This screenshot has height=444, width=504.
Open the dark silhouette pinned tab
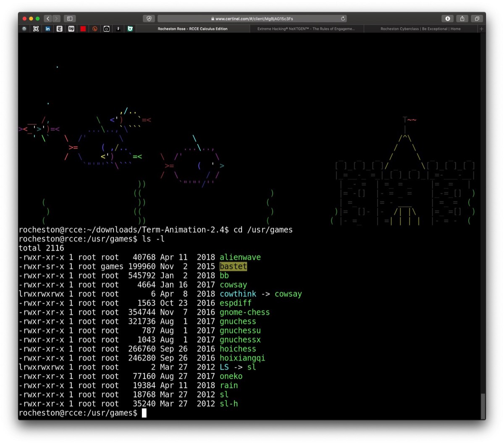coord(118,29)
